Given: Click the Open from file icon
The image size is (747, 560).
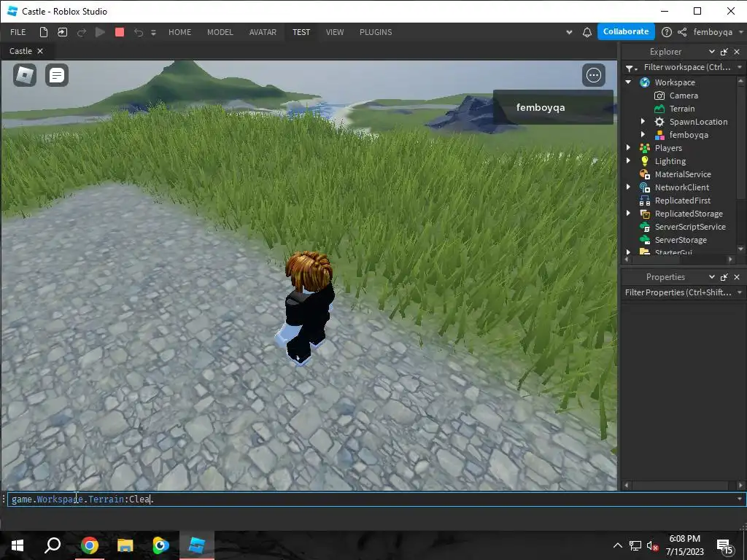Looking at the screenshot, I should coord(63,32).
